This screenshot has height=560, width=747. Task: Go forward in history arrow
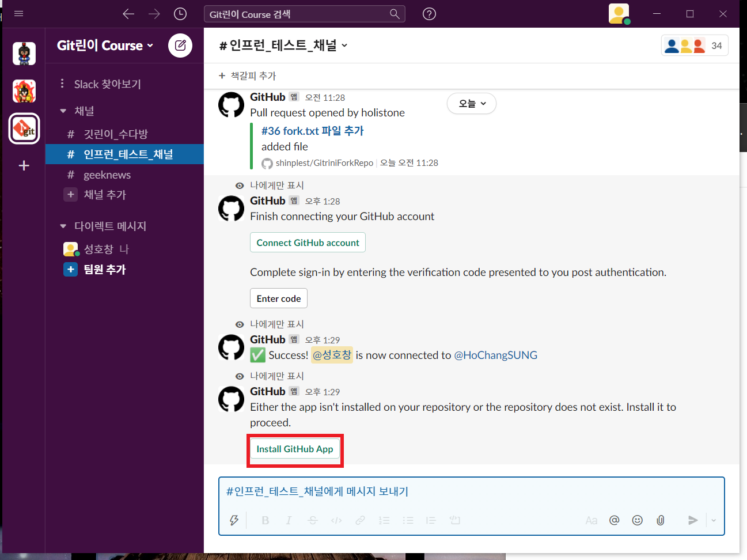[154, 14]
